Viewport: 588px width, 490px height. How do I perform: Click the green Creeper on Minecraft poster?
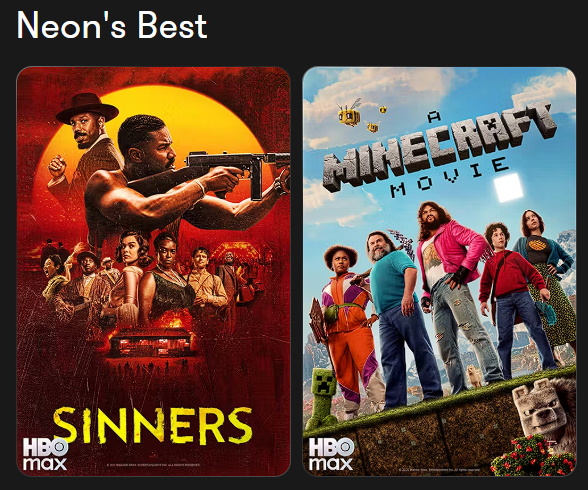pyautogui.click(x=320, y=399)
